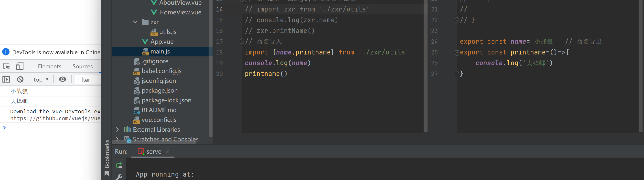644x180 pixels.
Task: Select main.js in the project tree
Action: 160,52
